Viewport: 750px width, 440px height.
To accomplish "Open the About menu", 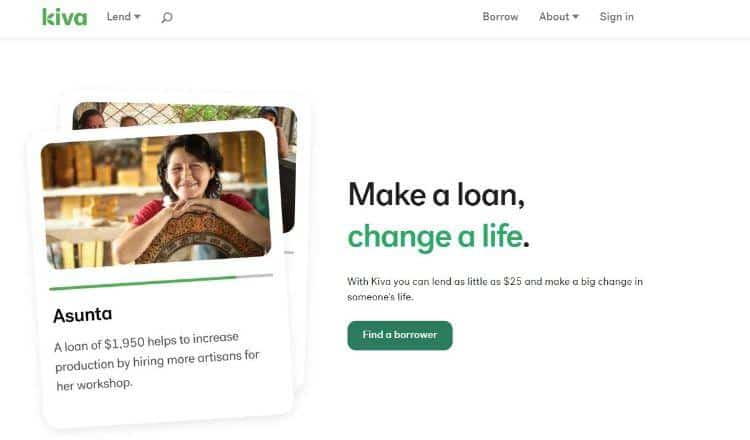I will (559, 17).
